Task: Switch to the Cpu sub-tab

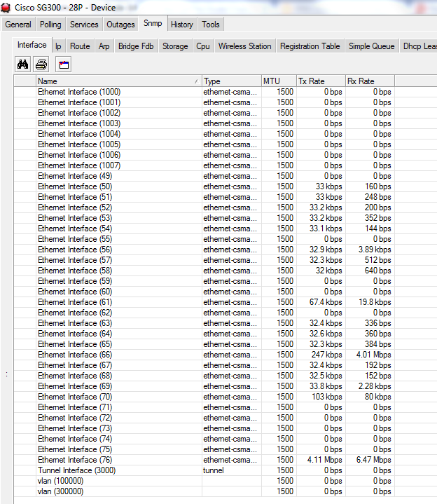Action: tap(203, 46)
